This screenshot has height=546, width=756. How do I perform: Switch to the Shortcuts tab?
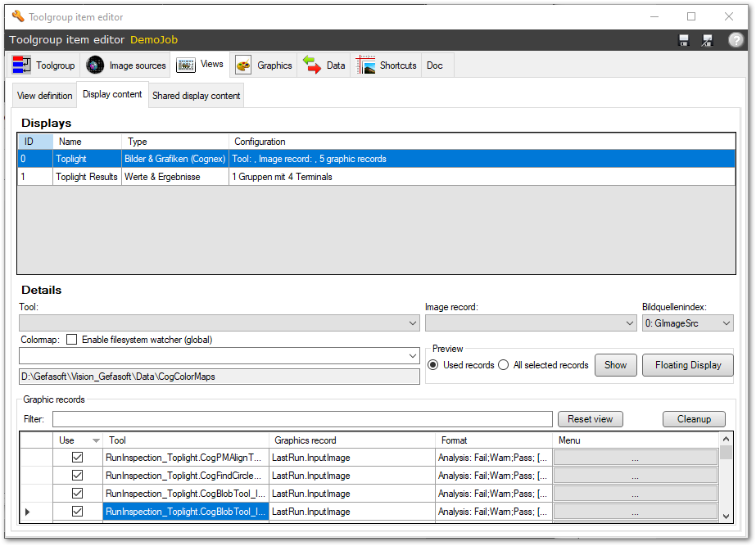click(387, 65)
